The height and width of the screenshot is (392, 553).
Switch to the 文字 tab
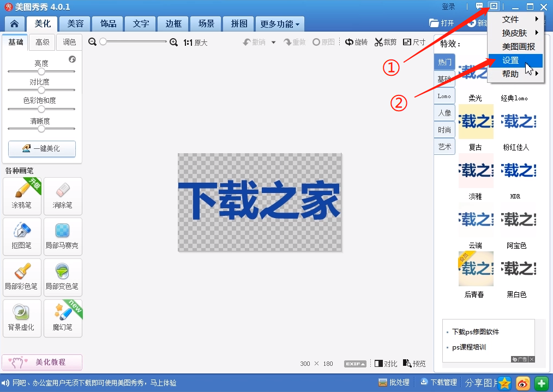click(x=140, y=23)
